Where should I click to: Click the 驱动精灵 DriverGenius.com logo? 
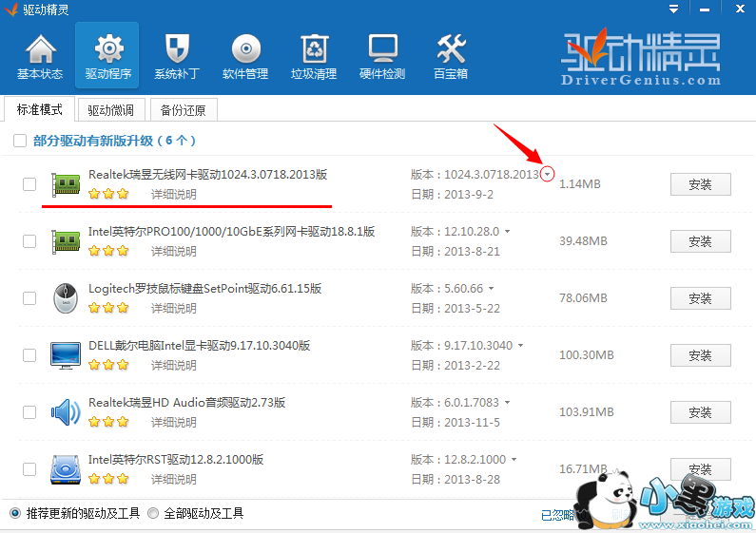coord(641,57)
